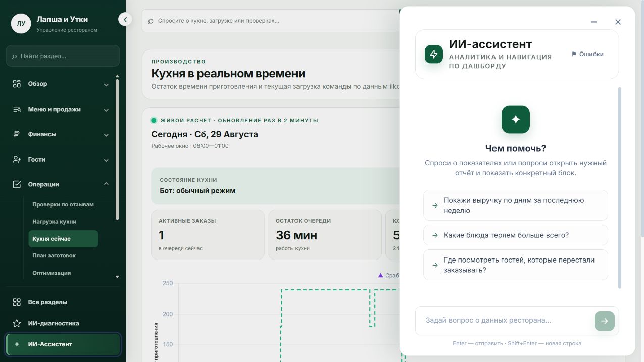
Task: Focus the Спросите о кухне search bar
Action: coord(270,21)
